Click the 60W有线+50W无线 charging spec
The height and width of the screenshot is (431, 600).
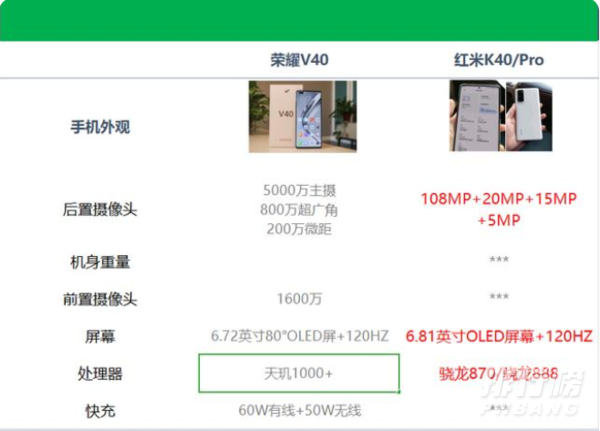tap(300, 411)
